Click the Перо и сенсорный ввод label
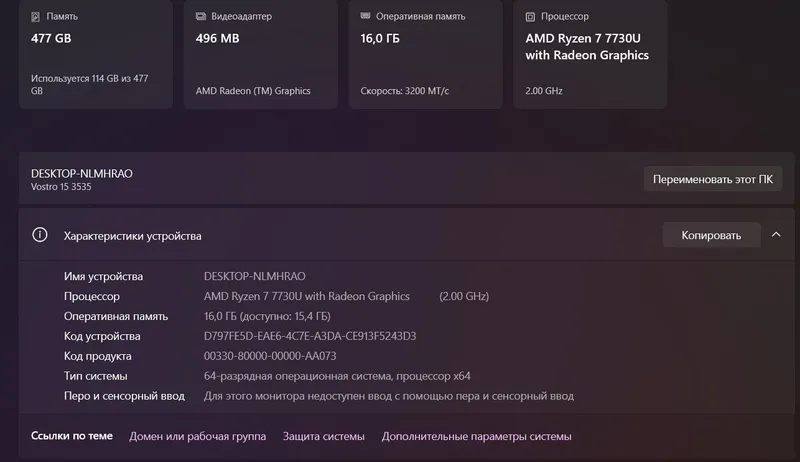The height and width of the screenshot is (462, 800). point(124,396)
